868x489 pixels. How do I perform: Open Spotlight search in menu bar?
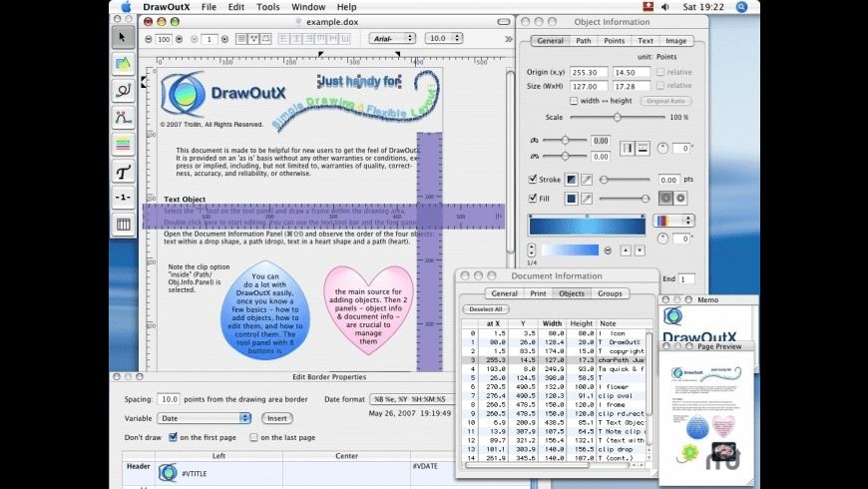[741, 7]
